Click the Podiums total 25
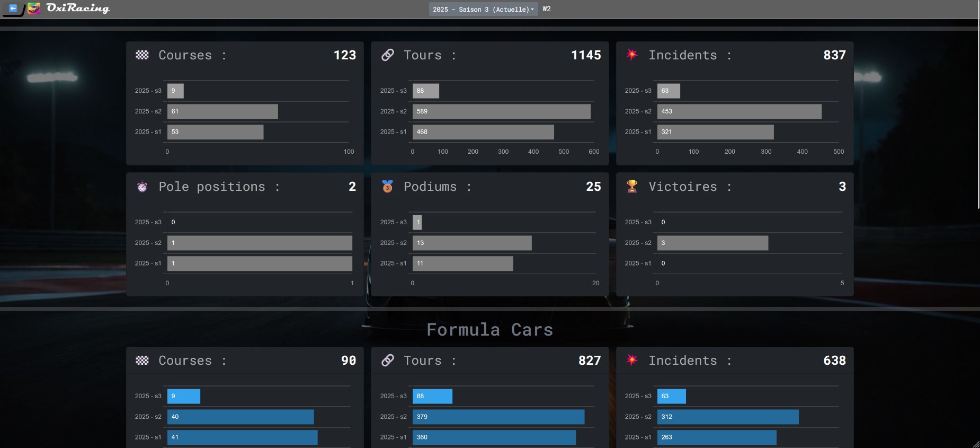The width and height of the screenshot is (980, 448). tap(593, 187)
